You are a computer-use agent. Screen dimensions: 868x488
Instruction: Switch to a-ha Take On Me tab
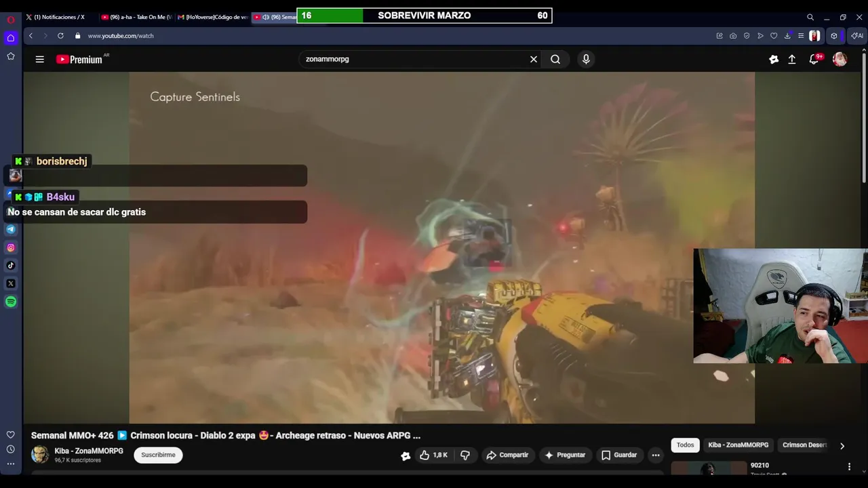tap(136, 17)
